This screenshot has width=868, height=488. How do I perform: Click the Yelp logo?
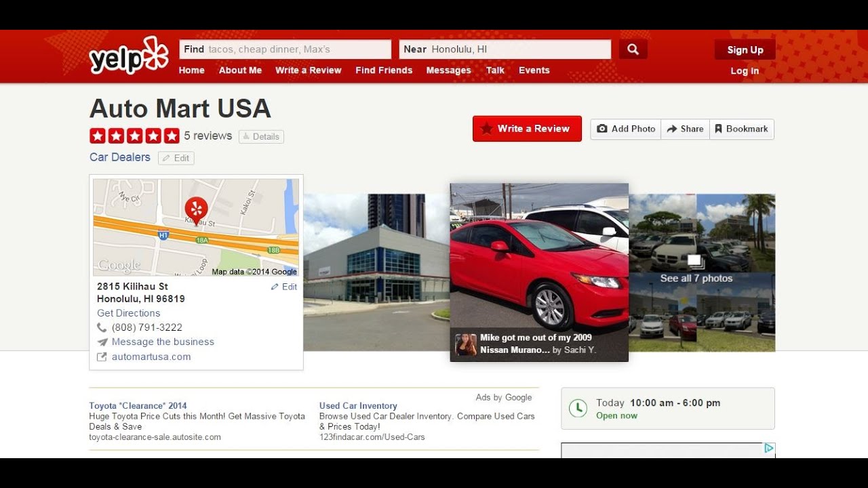[129, 56]
